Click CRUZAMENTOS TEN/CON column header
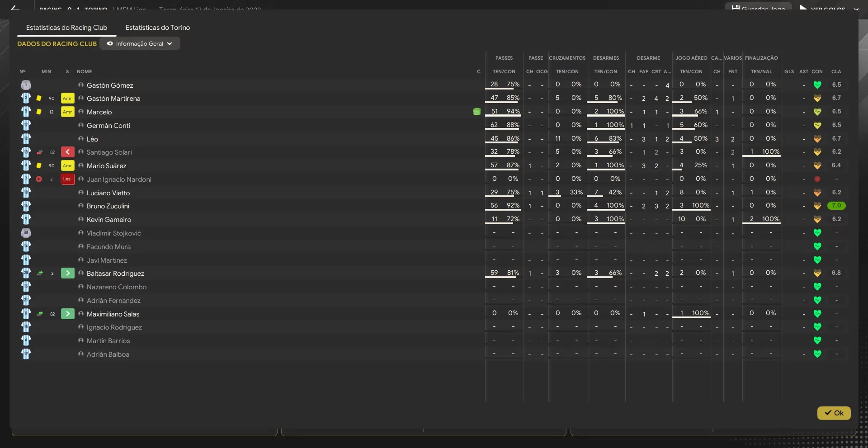This screenshot has height=448, width=868. coord(567,71)
